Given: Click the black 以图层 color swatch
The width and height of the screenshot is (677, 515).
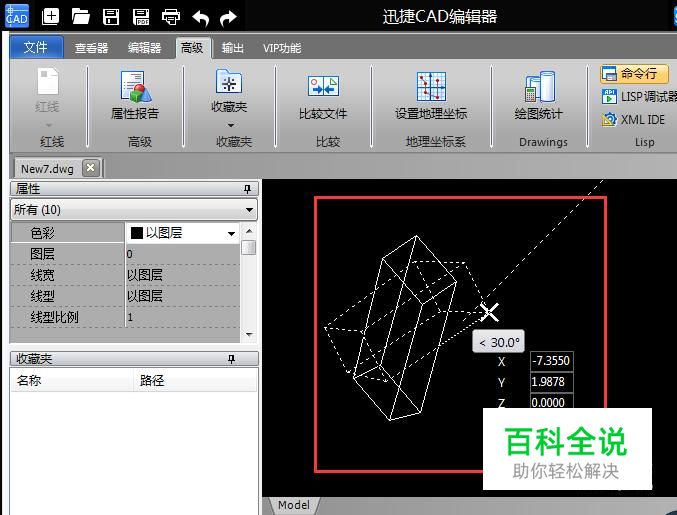Looking at the screenshot, I should pos(136,233).
